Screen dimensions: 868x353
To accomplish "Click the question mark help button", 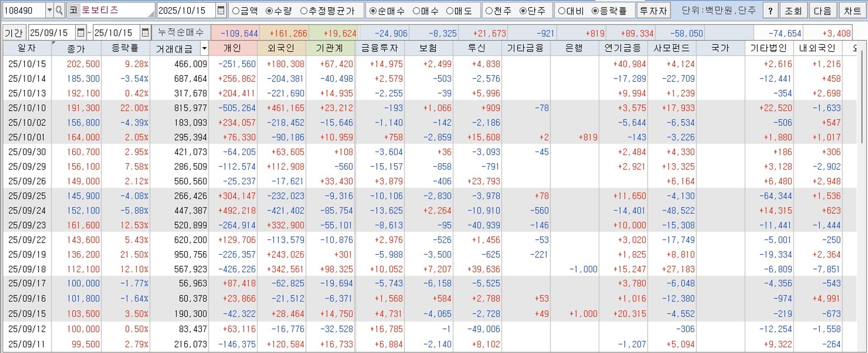I will [x=770, y=10].
